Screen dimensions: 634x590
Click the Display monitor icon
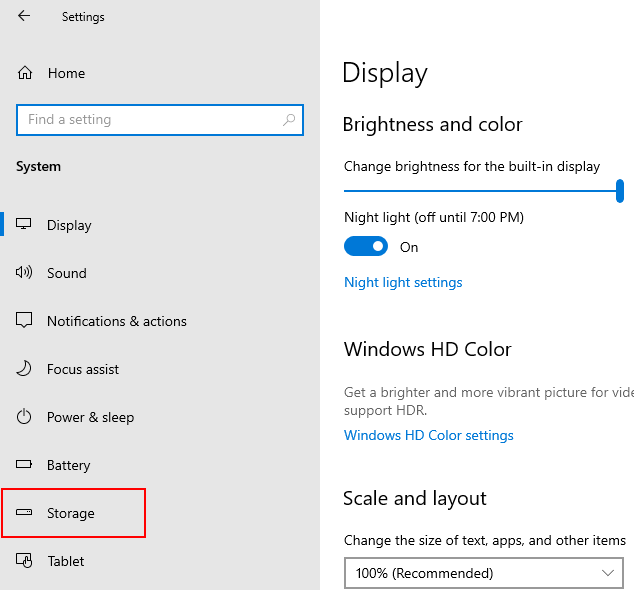pos(23,224)
